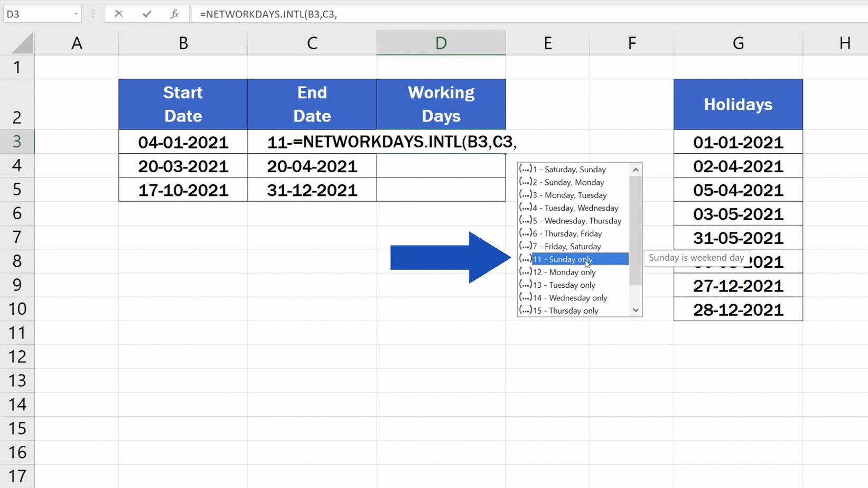Select '11 - Sunday only' from the list
Image resolution: width=868 pixels, height=488 pixels.
click(x=563, y=259)
